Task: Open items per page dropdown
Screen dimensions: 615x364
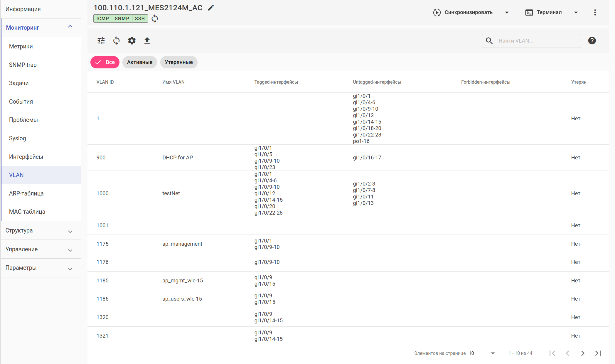Action: (482, 353)
